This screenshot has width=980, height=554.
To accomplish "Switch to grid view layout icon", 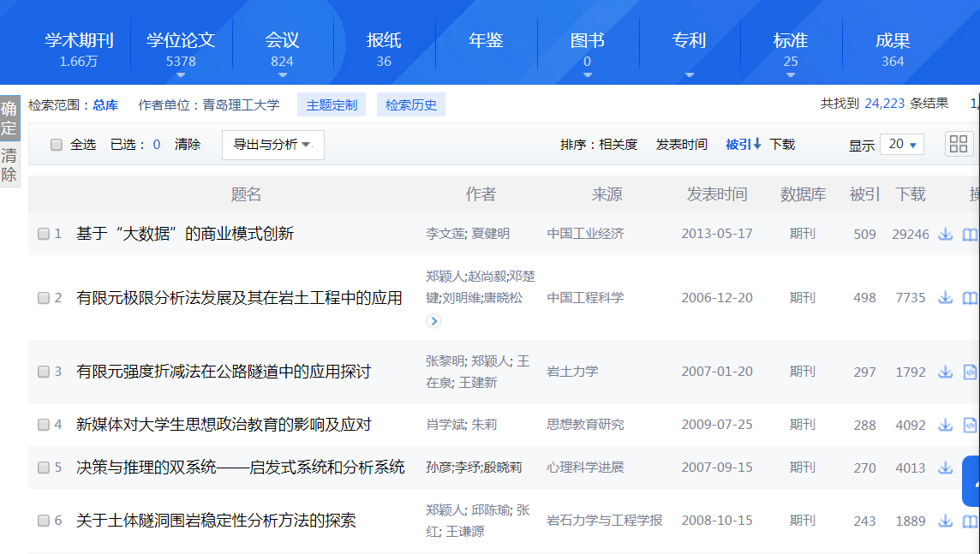I will point(959,144).
